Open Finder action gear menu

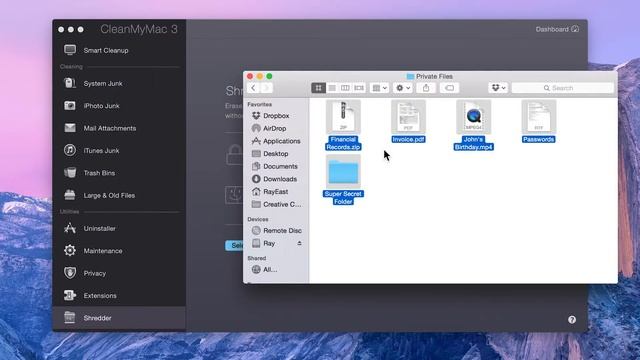403,88
